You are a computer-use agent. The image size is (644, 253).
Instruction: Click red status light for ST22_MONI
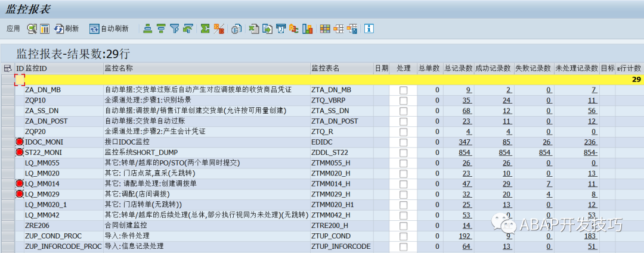click(x=20, y=152)
